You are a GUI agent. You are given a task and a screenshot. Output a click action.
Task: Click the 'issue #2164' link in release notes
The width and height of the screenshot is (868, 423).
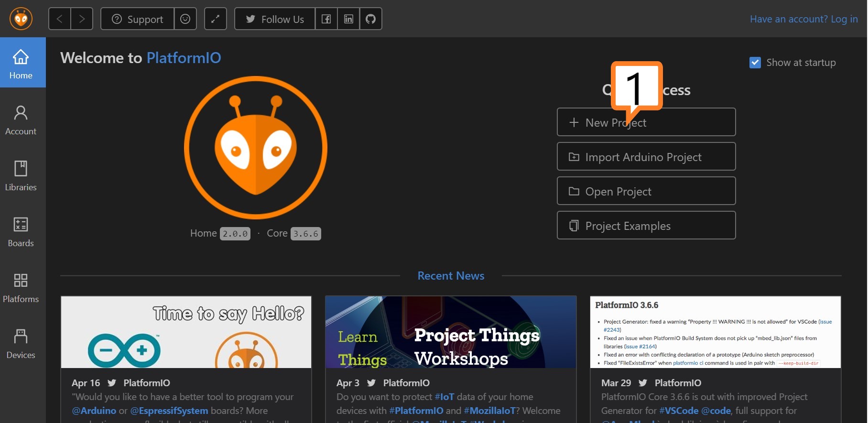640,347
